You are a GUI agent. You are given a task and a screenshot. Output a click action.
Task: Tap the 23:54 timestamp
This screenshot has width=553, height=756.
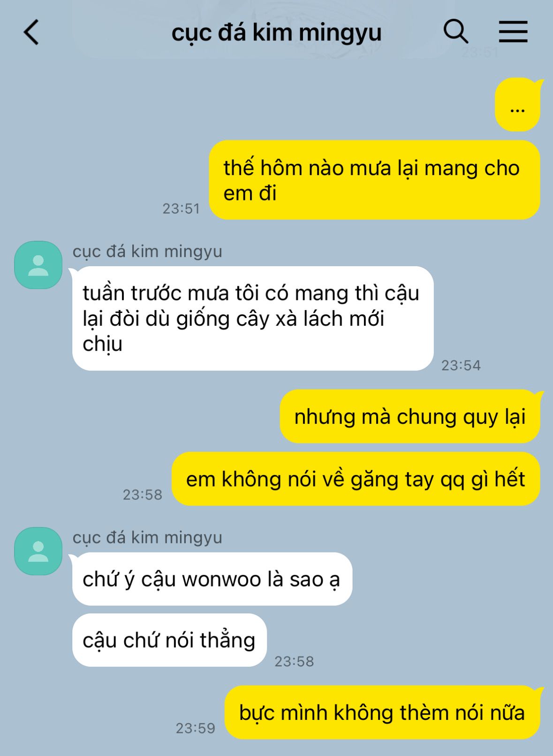461,365
